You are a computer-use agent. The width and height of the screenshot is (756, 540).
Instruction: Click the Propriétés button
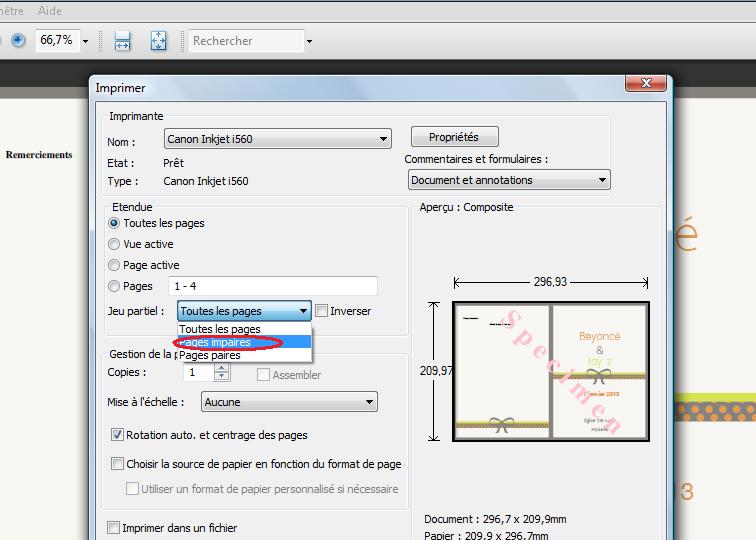tap(454, 137)
